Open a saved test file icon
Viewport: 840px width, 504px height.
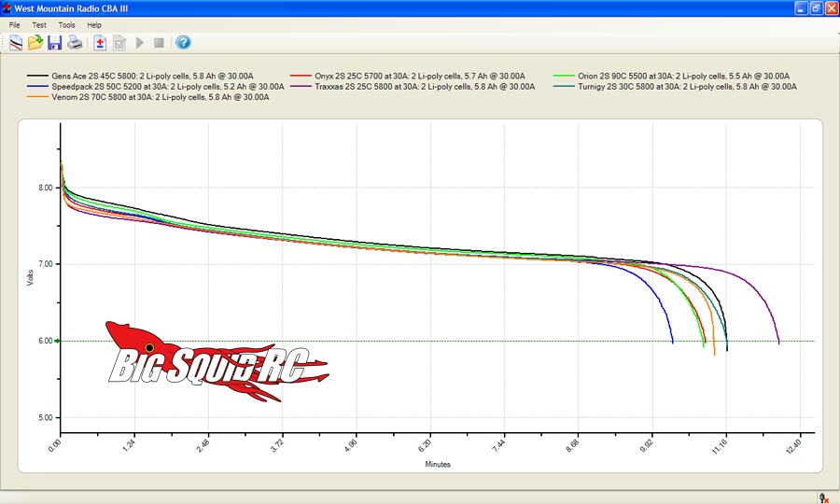[35, 42]
